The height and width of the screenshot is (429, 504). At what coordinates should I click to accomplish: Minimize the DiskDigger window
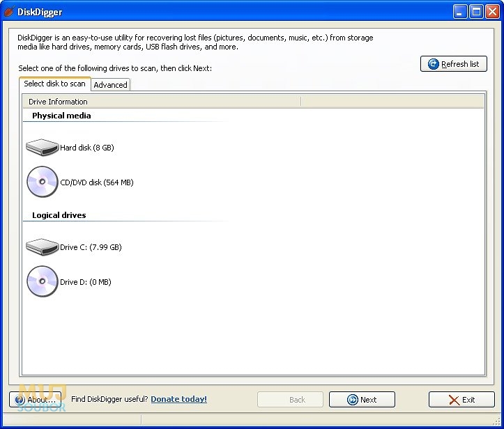(x=459, y=11)
